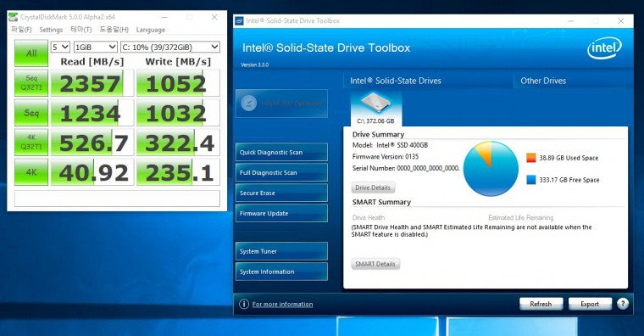The image size is (644, 336).
Task: Open the Firmware Update option
Action: point(281,213)
